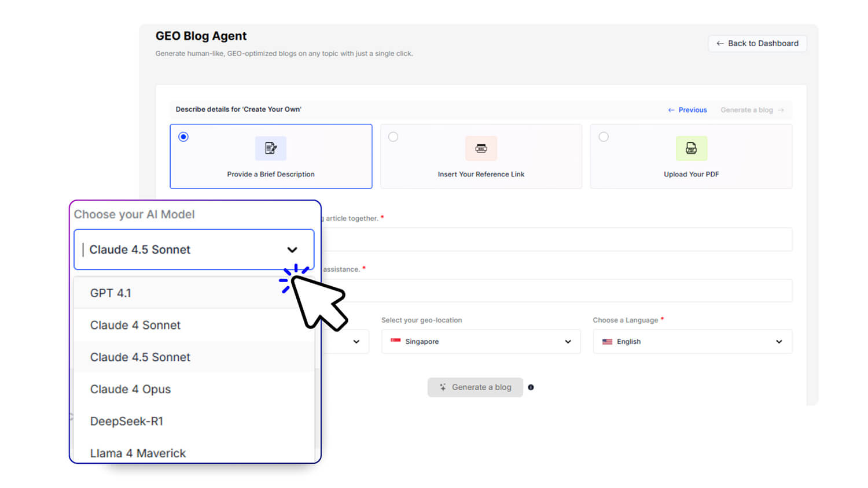The image size is (868, 488).
Task: Click the Insert Your Reference Link card label
Action: coord(481,174)
